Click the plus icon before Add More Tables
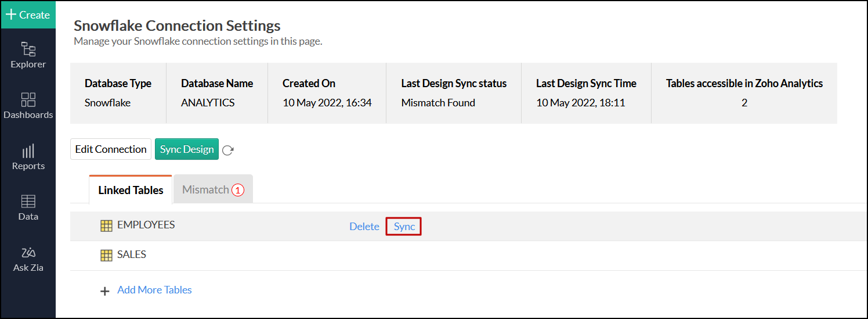 [x=105, y=291]
